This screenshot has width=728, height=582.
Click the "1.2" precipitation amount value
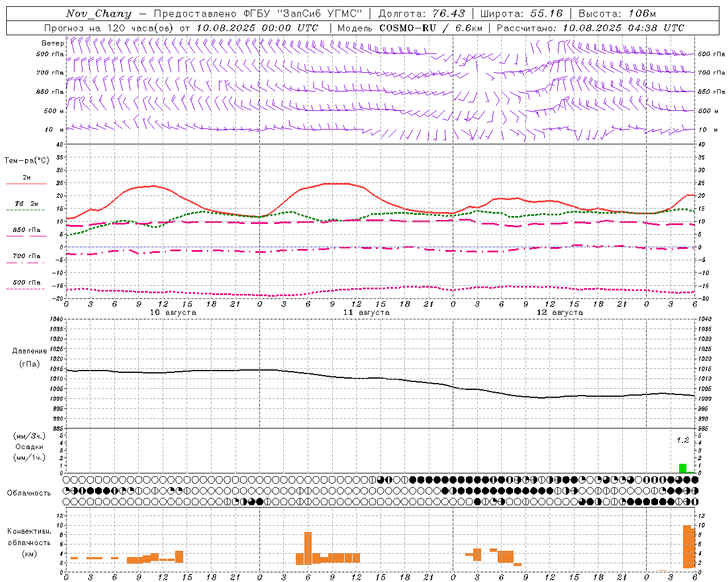pos(682,440)
